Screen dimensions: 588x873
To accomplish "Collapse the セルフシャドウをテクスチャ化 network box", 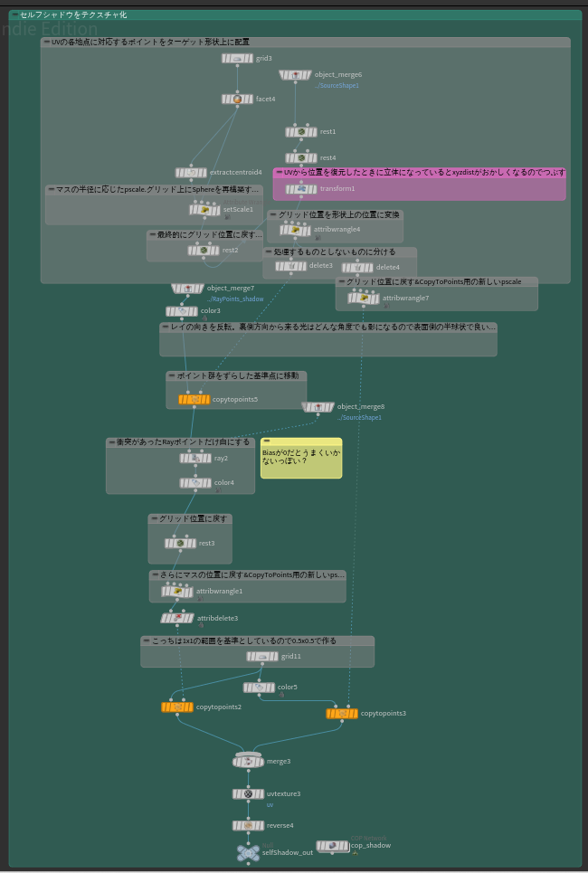I will pos(15,15).
